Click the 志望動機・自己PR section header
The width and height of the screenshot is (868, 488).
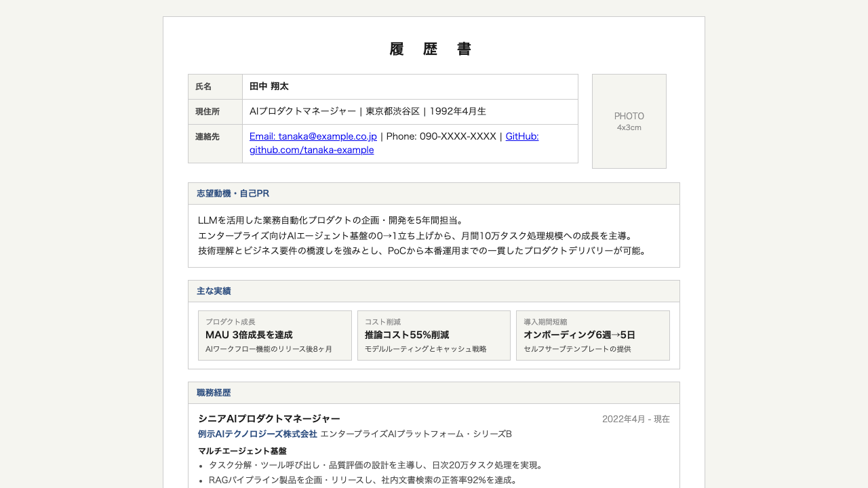click(x=434, y=194)
